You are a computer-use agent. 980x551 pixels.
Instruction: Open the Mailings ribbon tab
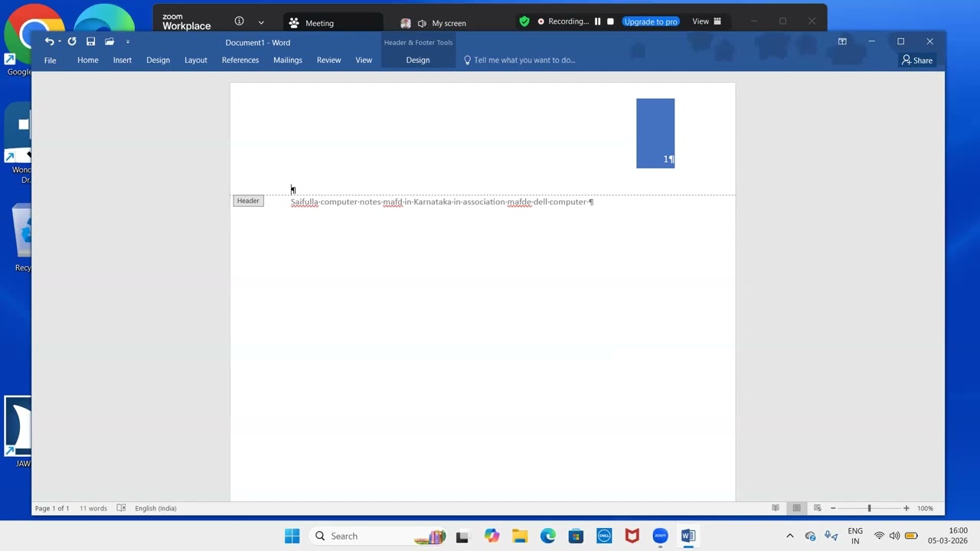click(x=288, y=60)
